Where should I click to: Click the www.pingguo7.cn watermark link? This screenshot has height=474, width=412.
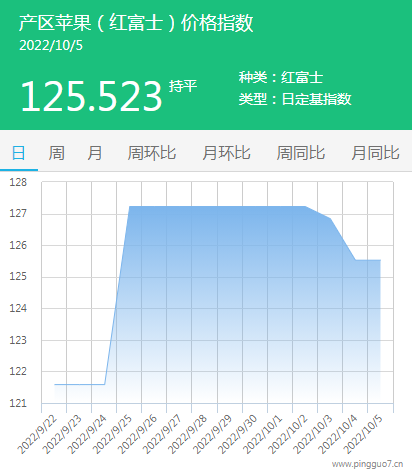368,464
